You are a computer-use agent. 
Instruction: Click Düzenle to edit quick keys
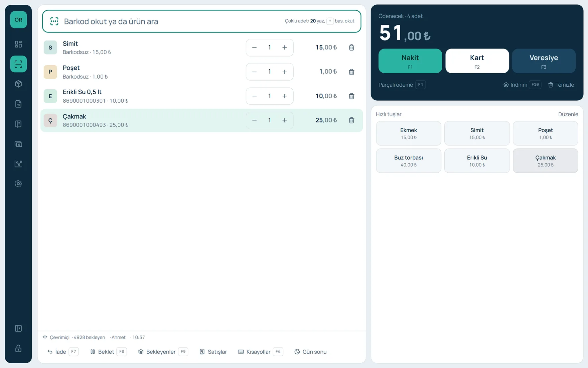pos(568,114)
